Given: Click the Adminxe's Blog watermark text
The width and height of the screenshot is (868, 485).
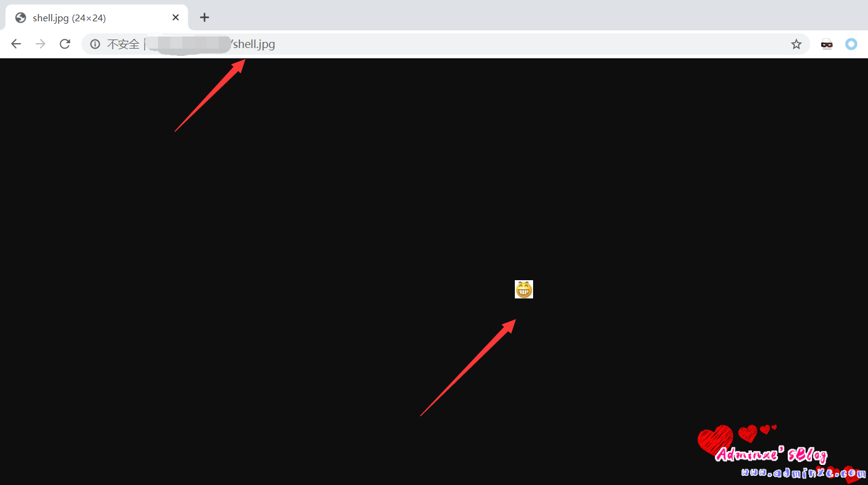Looking at the screenshot, I should [771, 455].
